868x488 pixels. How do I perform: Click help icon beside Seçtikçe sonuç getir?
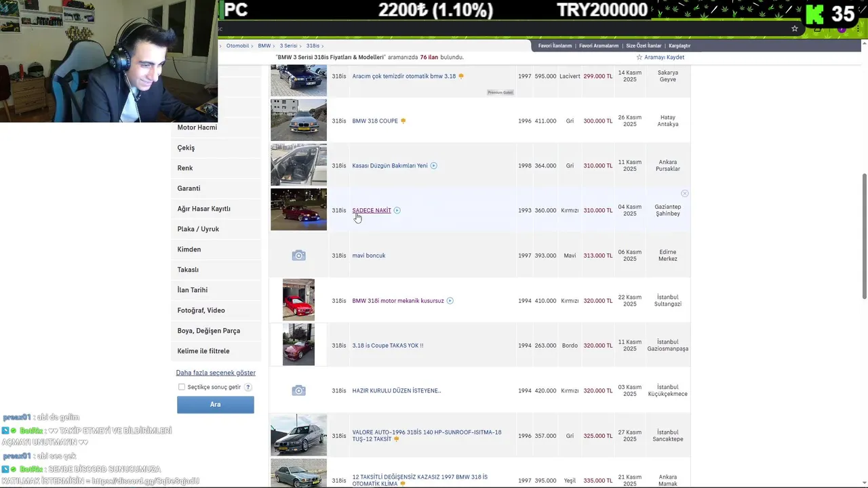coord(248,387)
